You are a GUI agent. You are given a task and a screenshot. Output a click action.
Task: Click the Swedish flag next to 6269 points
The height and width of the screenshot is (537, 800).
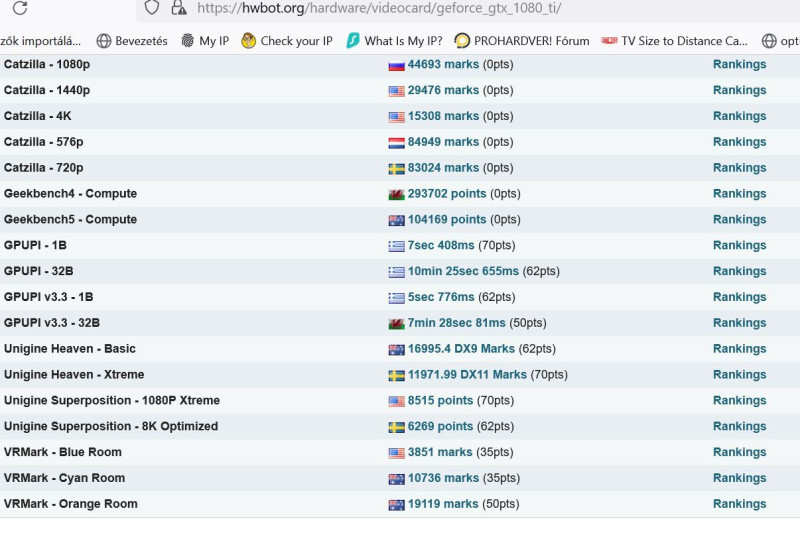pyautogui.click(x=396, y=427)
